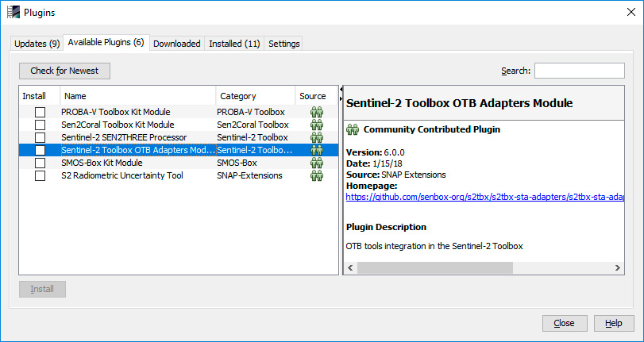
Task: Go to the Settings tab
Action: [x=283, y=44]
